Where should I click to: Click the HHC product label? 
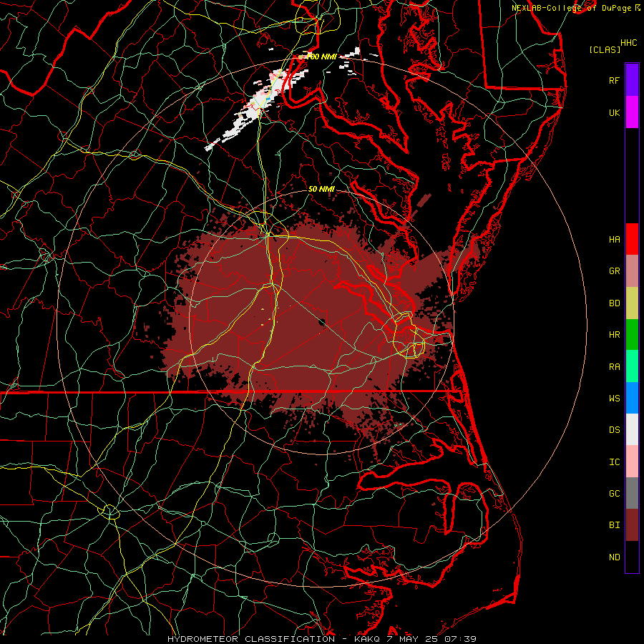[629, 43]
